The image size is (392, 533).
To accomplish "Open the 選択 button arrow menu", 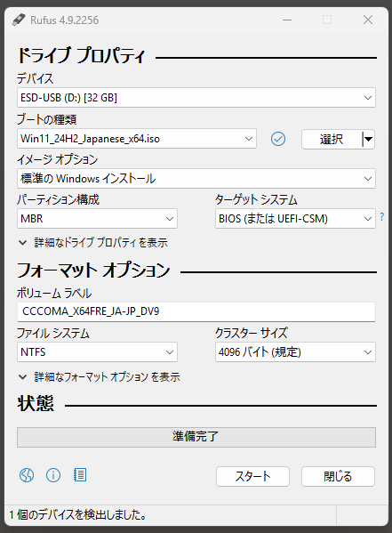I will pos(369,139).
